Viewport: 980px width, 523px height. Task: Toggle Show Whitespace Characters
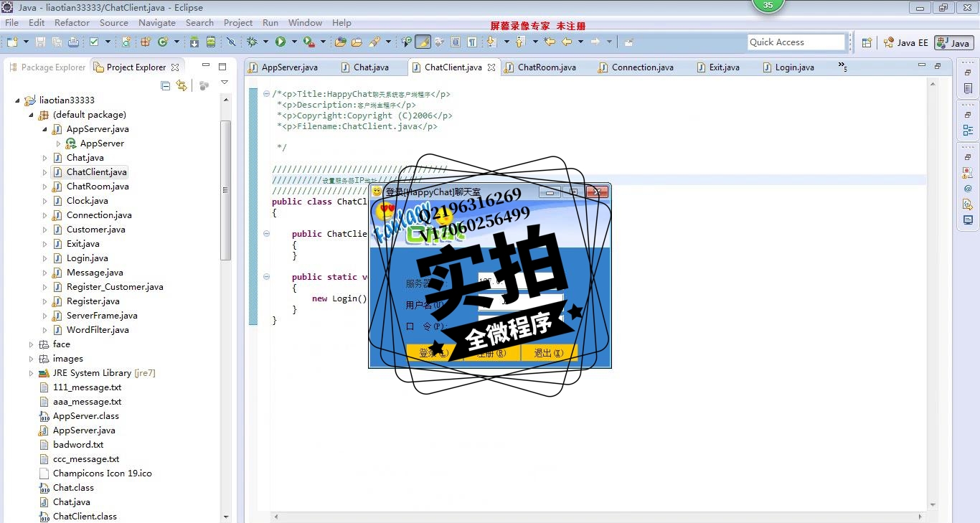pyautogui.click(x=472, y=42)
